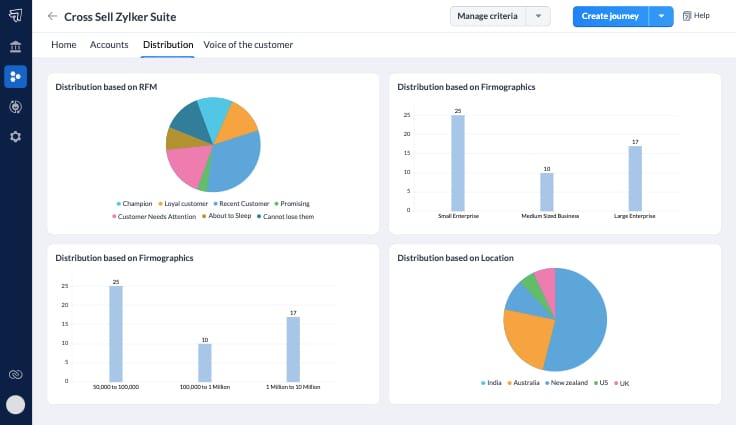
Task: Open the user profile avatar
Action: [x=15, y=405]
